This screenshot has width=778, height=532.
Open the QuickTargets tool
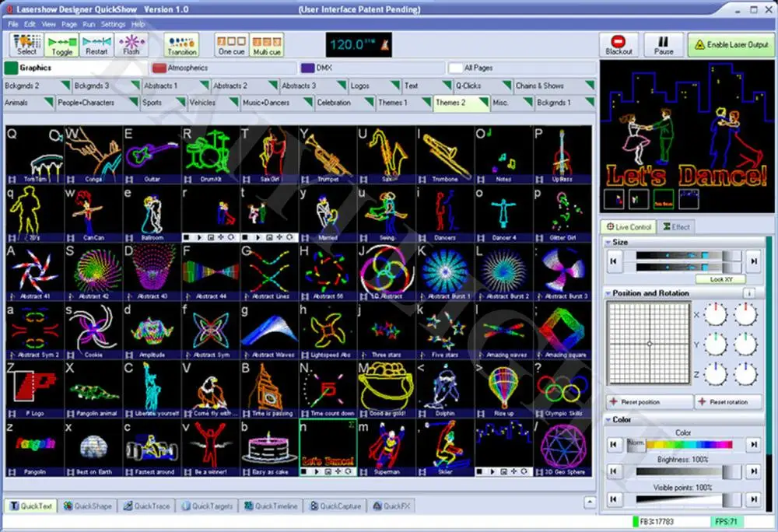[x=207, y=506]
